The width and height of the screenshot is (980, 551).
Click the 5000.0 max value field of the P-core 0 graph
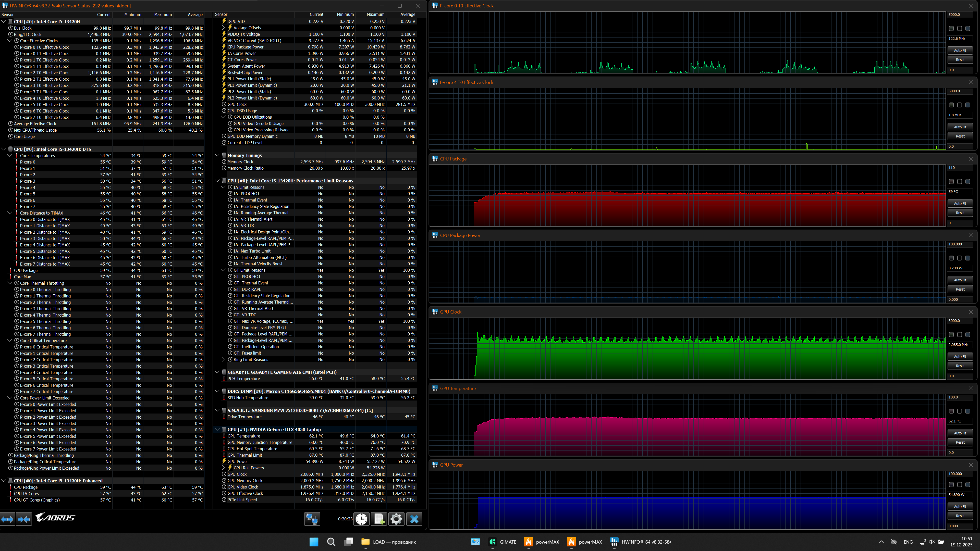960,15
